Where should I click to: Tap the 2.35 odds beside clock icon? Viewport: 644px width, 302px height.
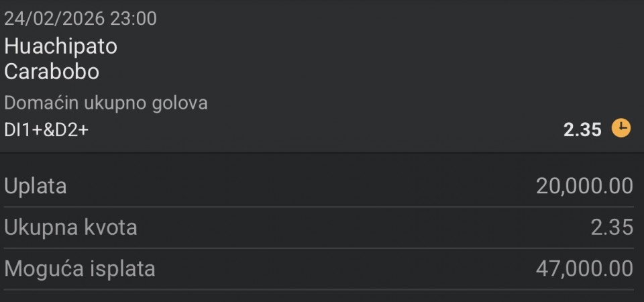coord(582,129)
